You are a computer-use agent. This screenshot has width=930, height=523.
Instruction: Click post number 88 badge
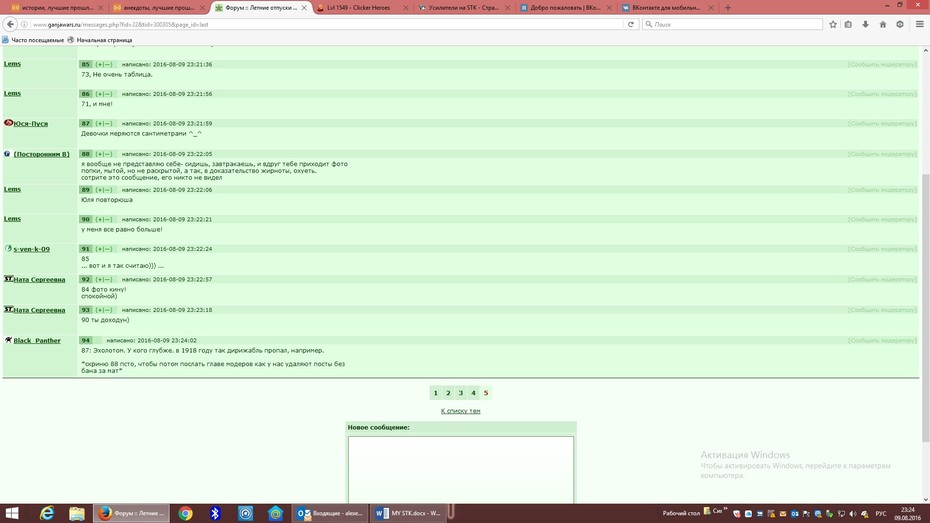[85, 154]
